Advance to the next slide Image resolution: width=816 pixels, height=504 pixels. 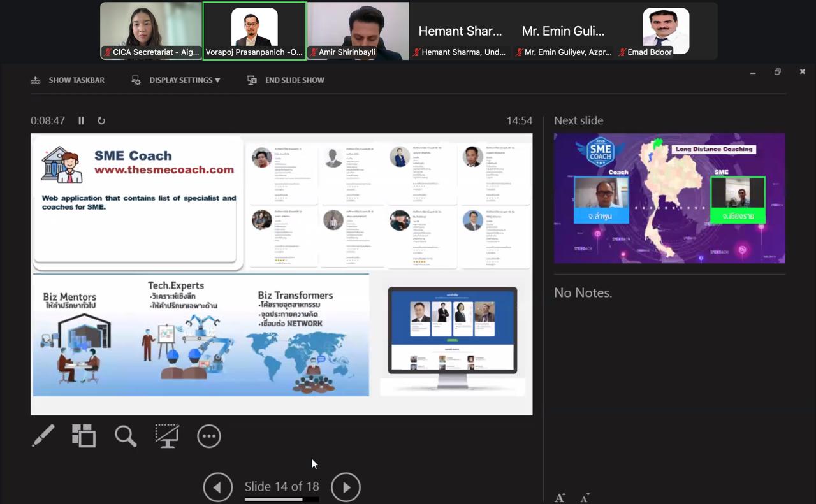(x=346, y=487)
